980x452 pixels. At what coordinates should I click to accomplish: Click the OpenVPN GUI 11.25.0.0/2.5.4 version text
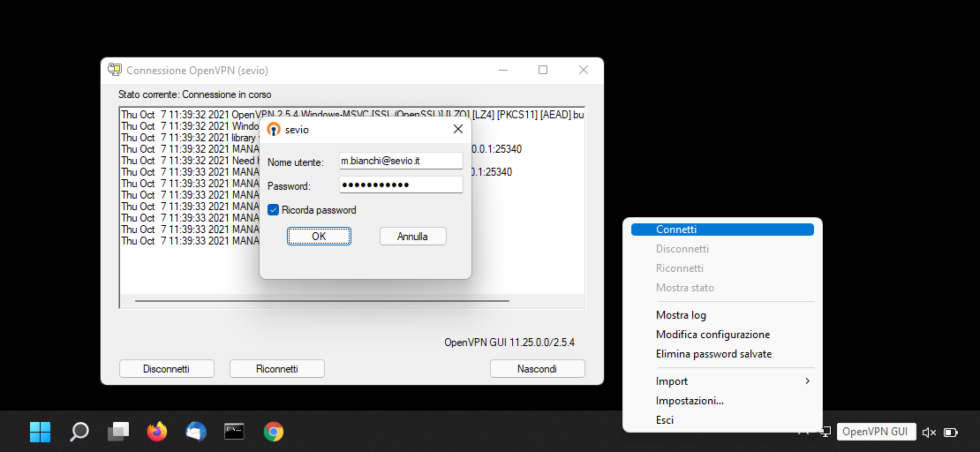click(x=509, y=343)
